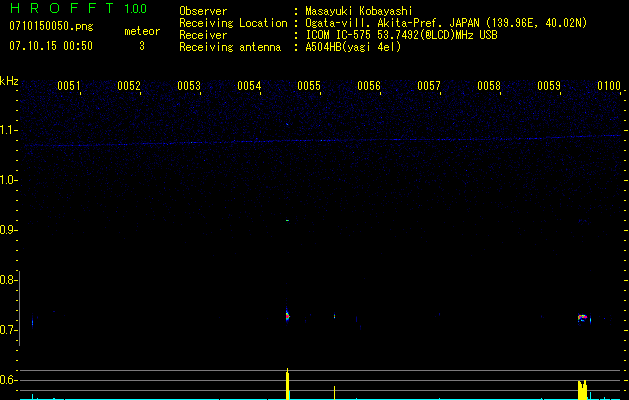The height and width of the screenshot is (400, 629).
Task: Click the meteor count label
Action: tap(142, 31)
